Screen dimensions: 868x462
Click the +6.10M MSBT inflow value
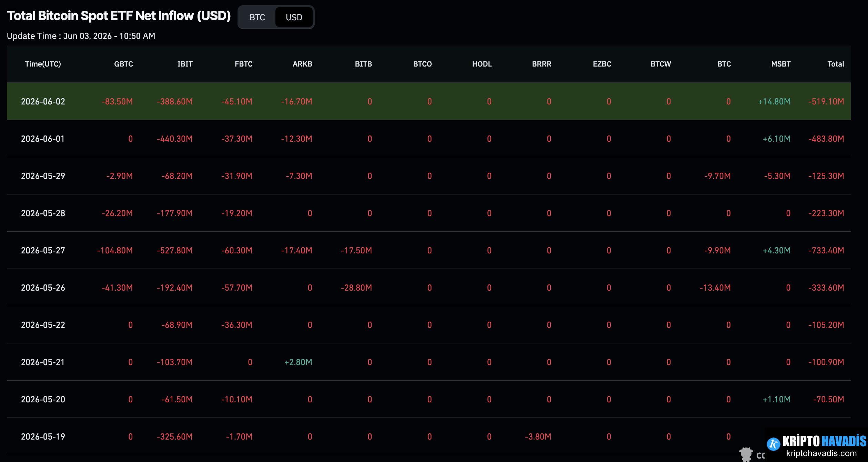(777, 139)
